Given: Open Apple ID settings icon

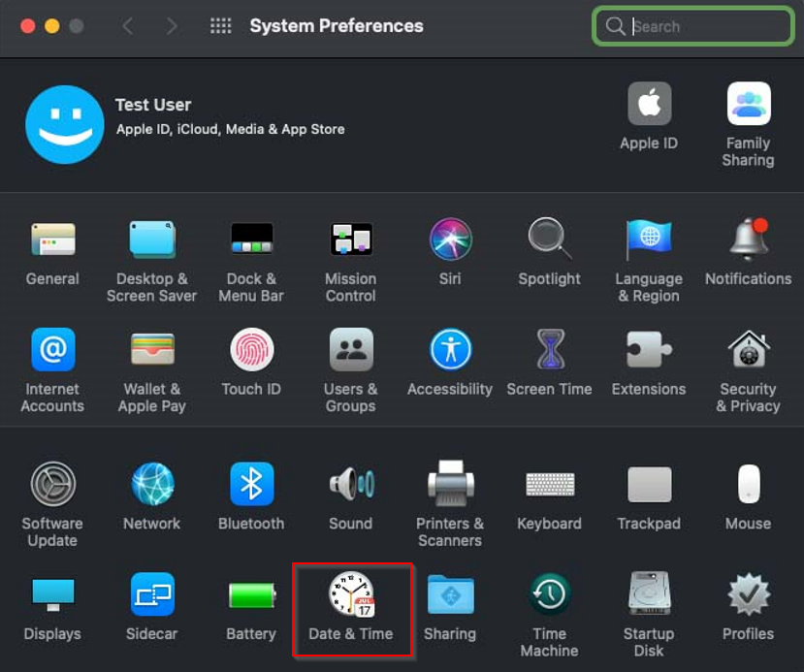Looking at the screenshot, I should click(x=649, y=103).
